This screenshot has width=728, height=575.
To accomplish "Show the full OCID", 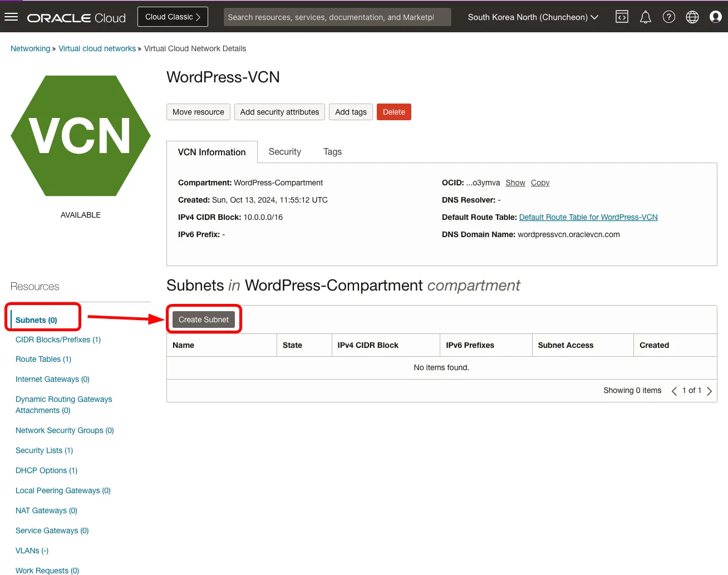I will [x=515, y=183].
